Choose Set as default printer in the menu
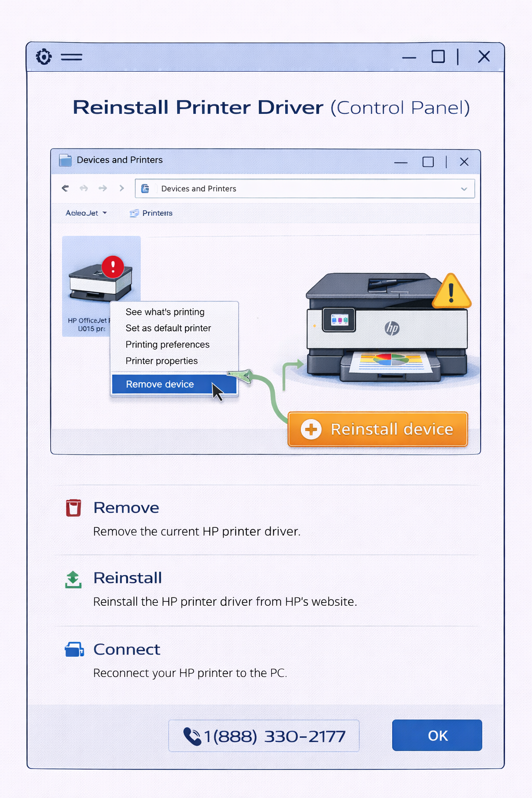The width and height of the screenshot is (532, 798). click(168, 328)
